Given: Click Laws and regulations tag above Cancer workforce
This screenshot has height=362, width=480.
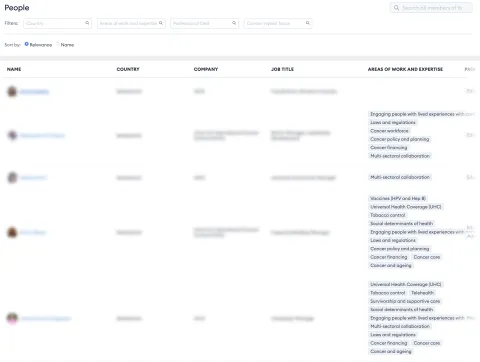Looking at the screenshot, I should tap(393, 122).
